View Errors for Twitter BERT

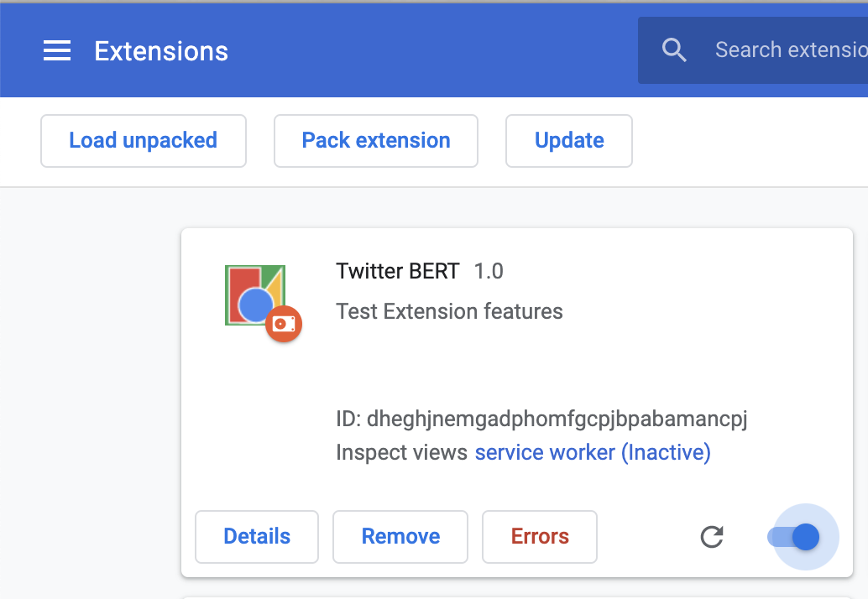[540, 537]
